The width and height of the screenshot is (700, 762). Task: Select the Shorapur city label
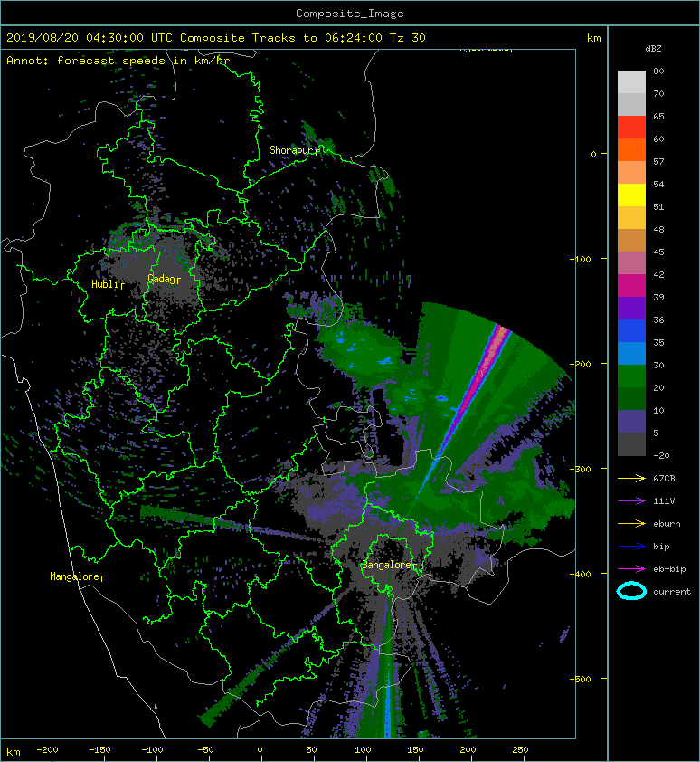[293, 150]
